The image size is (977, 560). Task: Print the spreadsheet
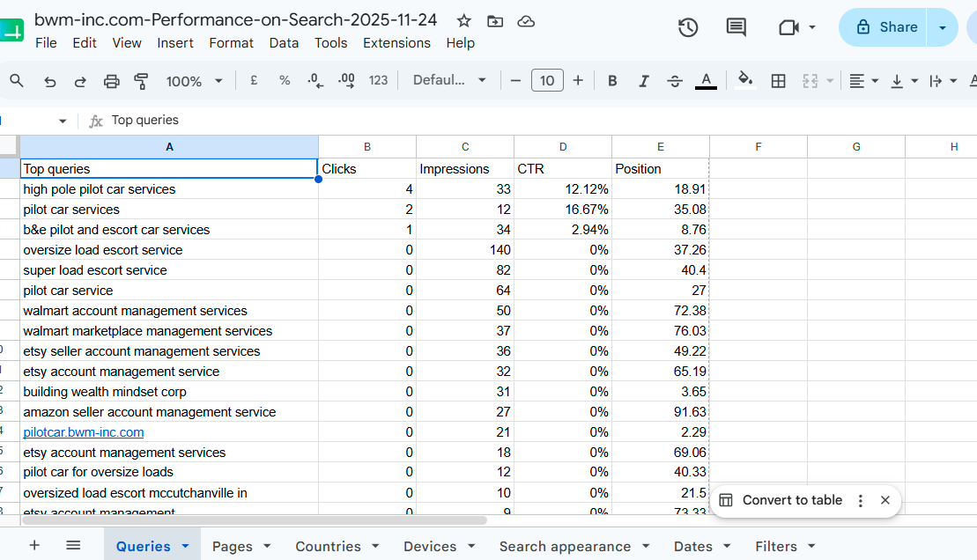pos(111,81)
